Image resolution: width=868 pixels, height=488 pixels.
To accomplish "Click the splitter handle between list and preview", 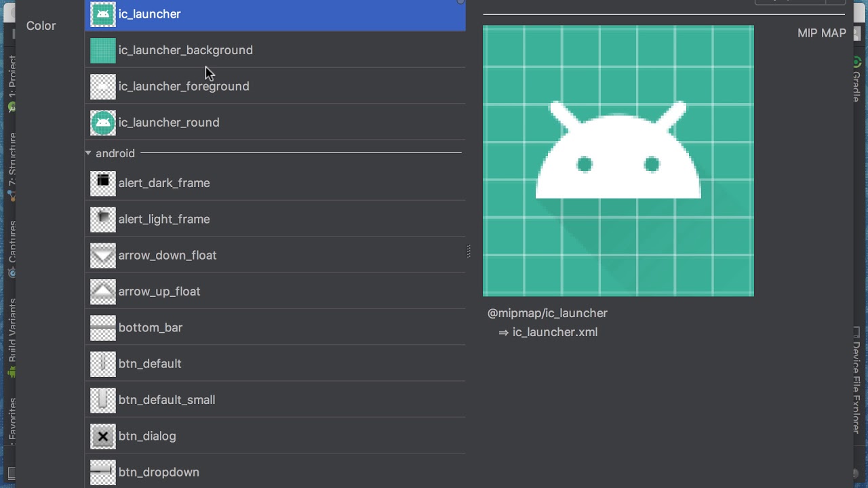I will pyautogui.click(x=469, y=251).
